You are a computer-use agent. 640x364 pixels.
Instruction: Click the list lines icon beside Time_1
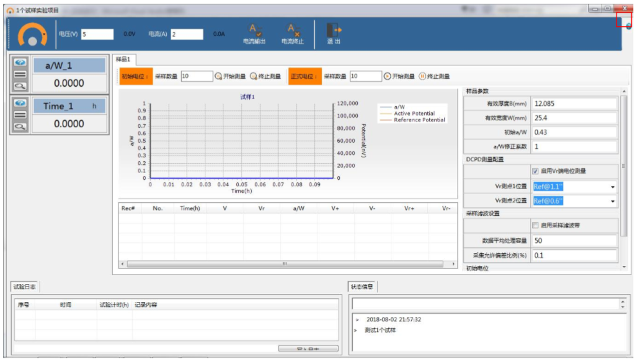point(20,115)
